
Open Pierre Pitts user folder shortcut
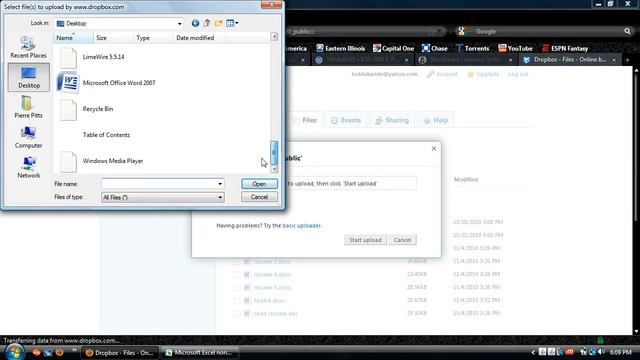(28, 107)
